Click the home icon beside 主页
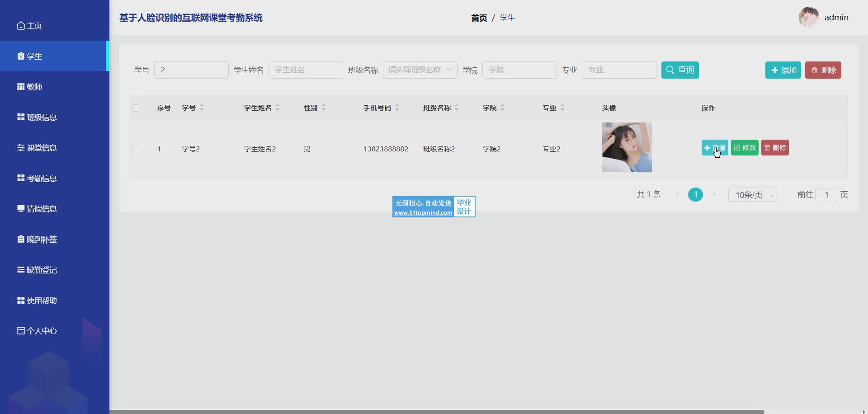The image size is (868, 414). (21, 26)
